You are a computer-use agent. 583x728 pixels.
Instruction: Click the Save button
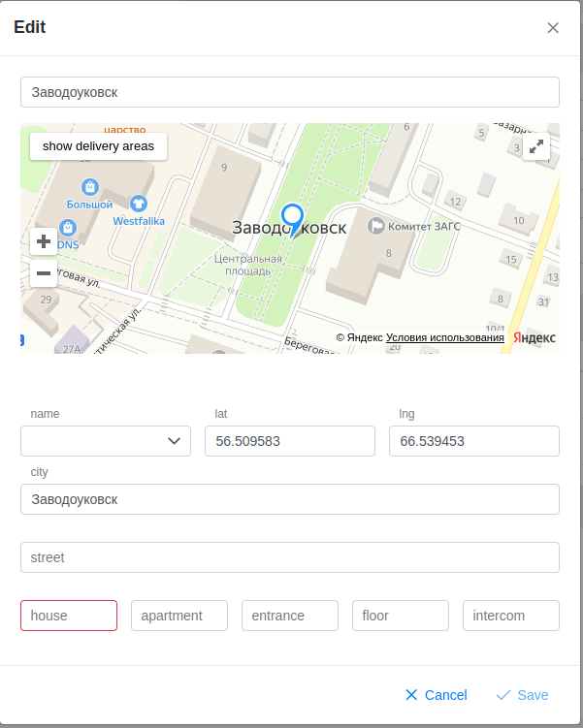click(522, 695)
